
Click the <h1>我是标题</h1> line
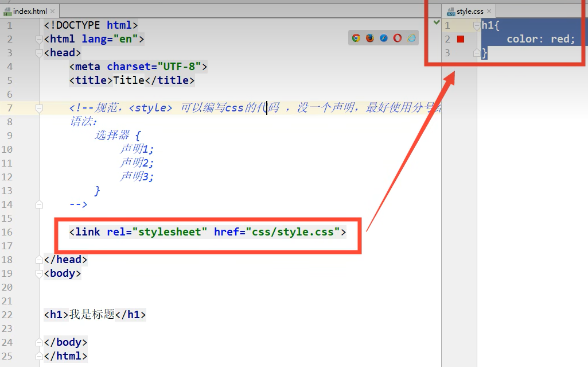pyautogui.click(x=95, y=315)
